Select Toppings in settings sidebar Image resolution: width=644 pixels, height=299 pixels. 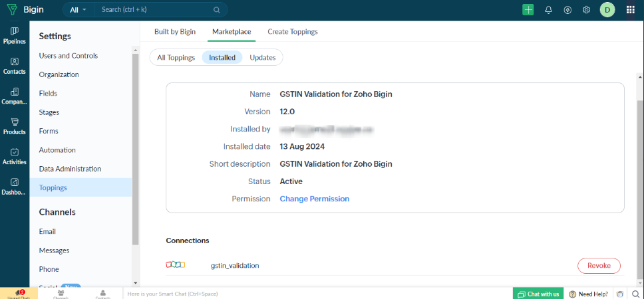80,187
